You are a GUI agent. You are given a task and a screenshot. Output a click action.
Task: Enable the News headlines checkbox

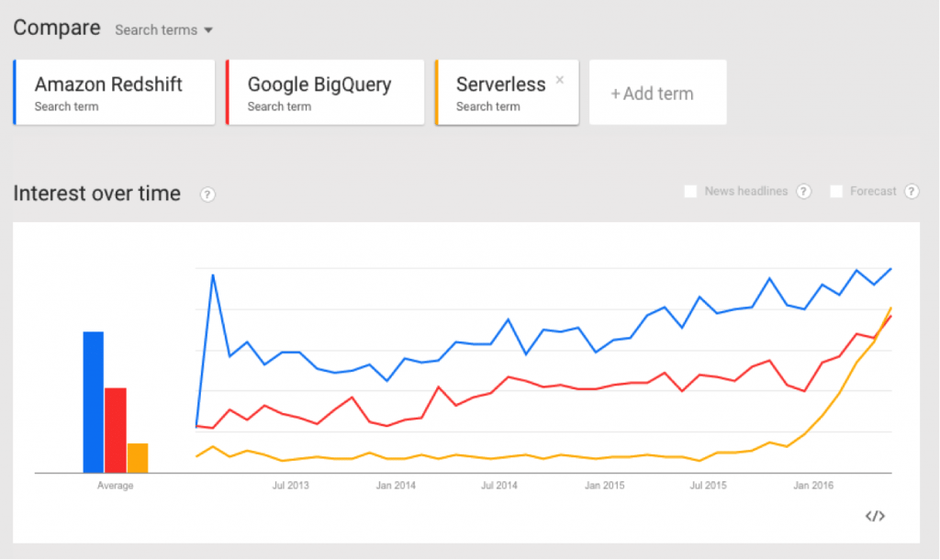[690, 191]
